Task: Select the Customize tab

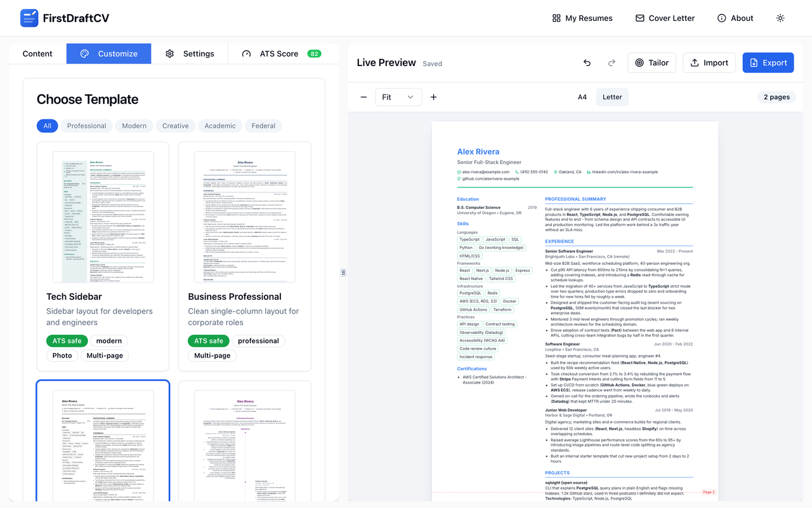Action: [x=108, y=54]
